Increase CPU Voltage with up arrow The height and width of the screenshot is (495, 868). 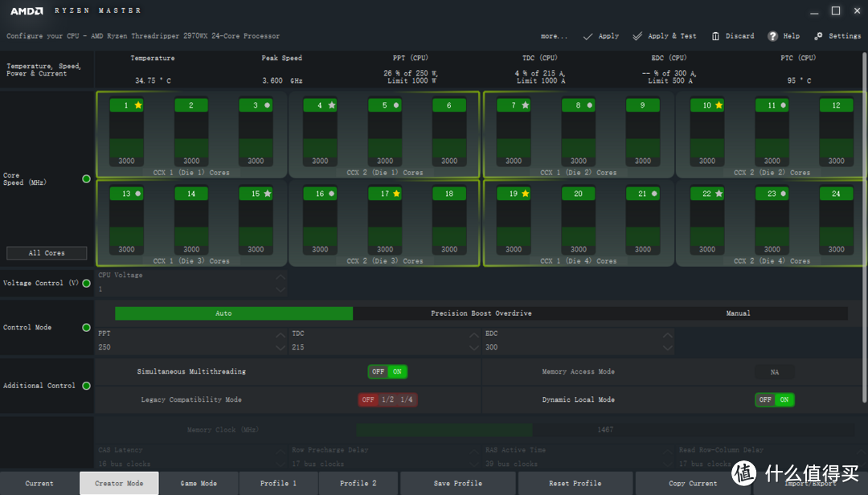[x=280, y=277]
